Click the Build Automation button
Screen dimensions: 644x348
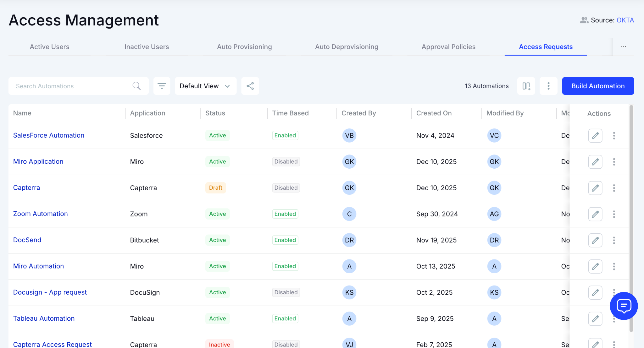pyautogui.click(x=598, y=86)
